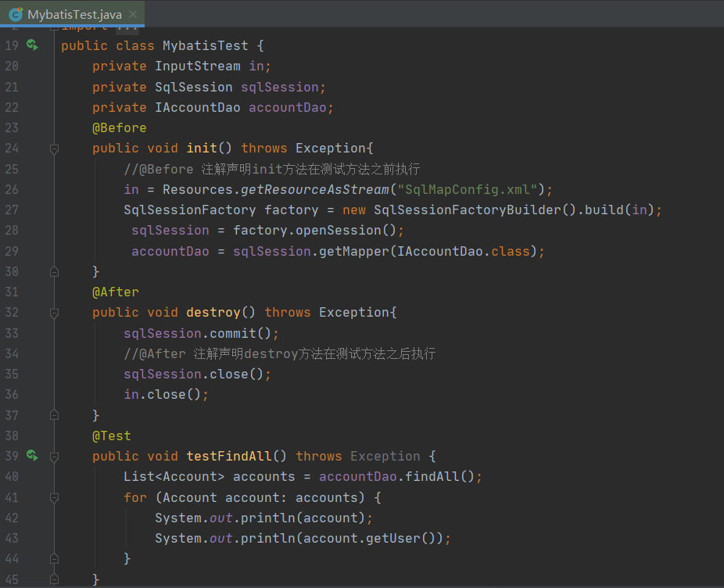724x588 pixels.
Task: Click sqlSession.commit() on line 33
Action: (x=198, y=333)
